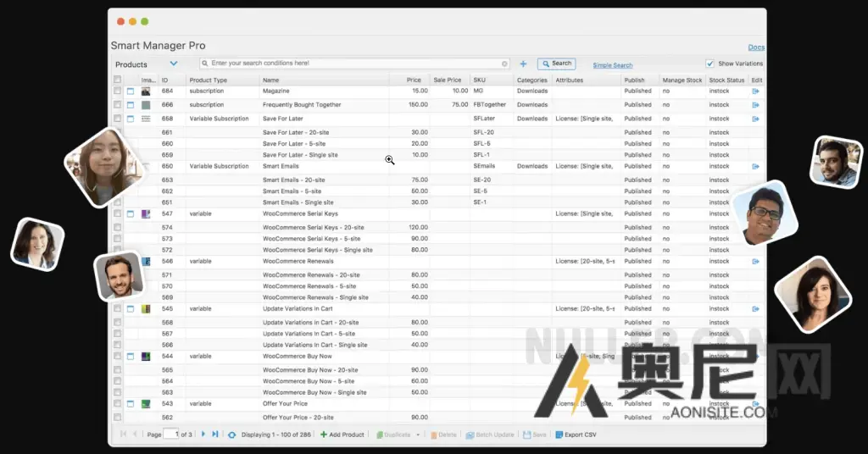
Task: Select the row checkbox for Magazine
Action: [117, 91]
